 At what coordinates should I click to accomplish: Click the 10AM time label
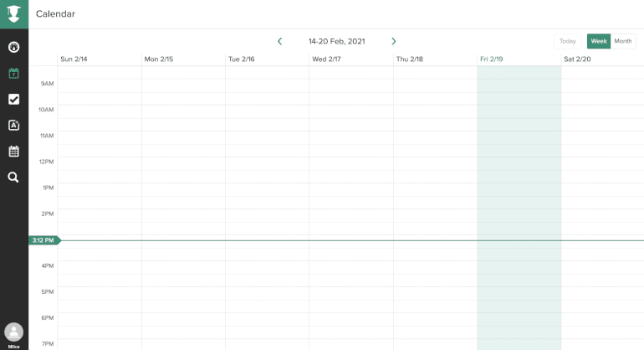46,110
